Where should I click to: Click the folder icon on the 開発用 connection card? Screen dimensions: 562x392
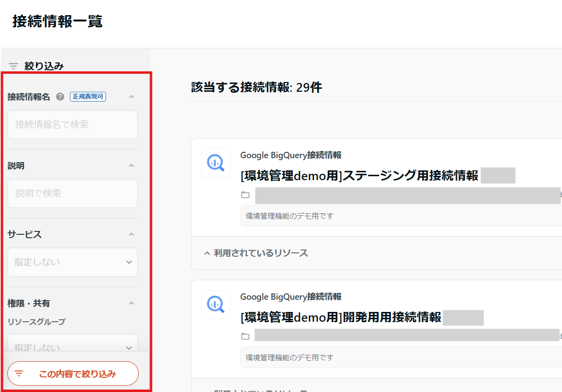(x=245, y=335)
